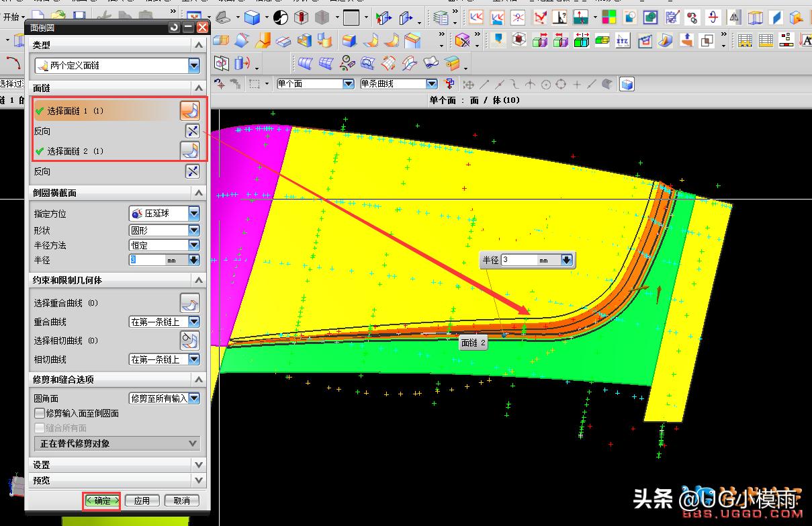Screen dimensions: 812x526
Task: Open the 开始 menu
Action: point(13,17)
